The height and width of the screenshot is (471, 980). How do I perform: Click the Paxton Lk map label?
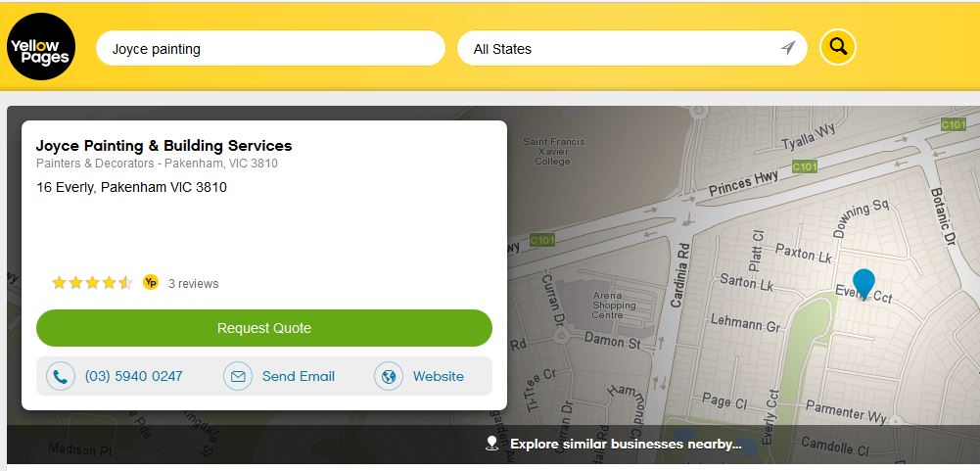[805, 253]
